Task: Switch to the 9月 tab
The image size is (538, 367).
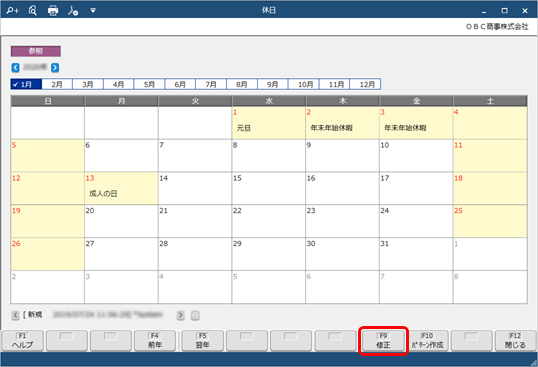Action: [272, 84]
